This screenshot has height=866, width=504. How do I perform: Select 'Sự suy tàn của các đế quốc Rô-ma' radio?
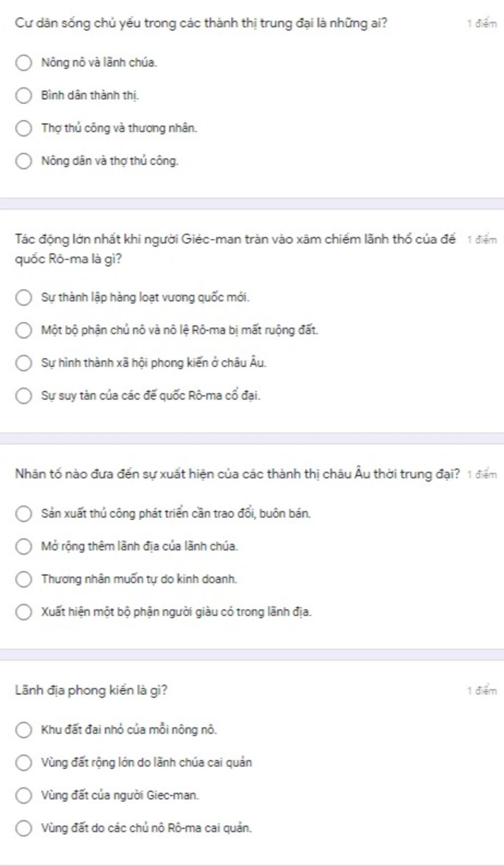(24, 396)
